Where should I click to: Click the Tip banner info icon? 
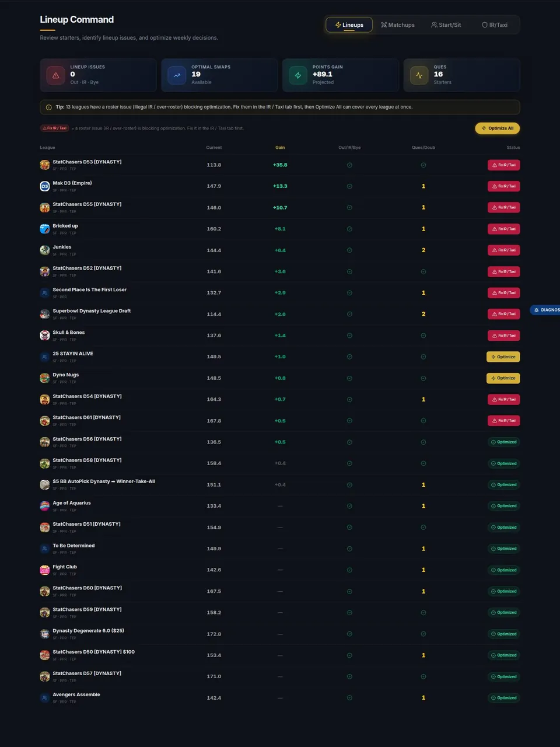click(48, 107)
